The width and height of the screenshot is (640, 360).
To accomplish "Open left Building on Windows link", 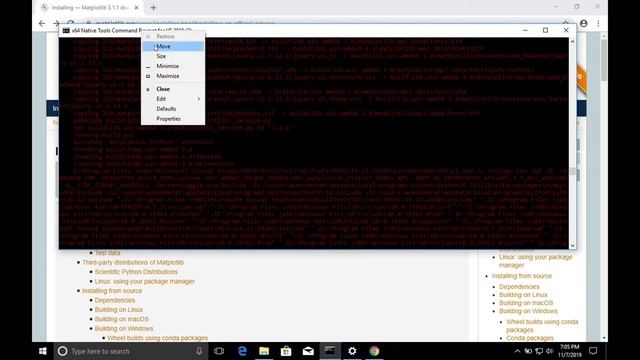I will 124,329.
